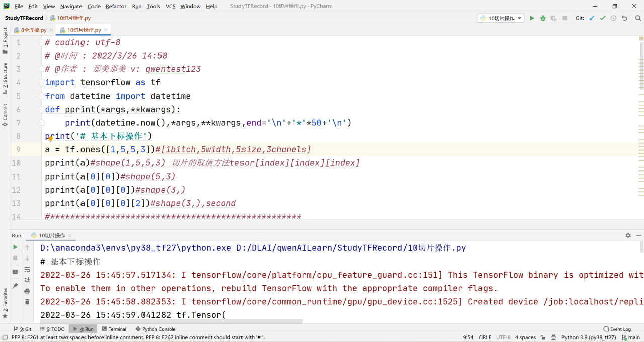Open Search Everywhere magnifier icon
This screenshot has height=342, width=644.
point(638,18)
